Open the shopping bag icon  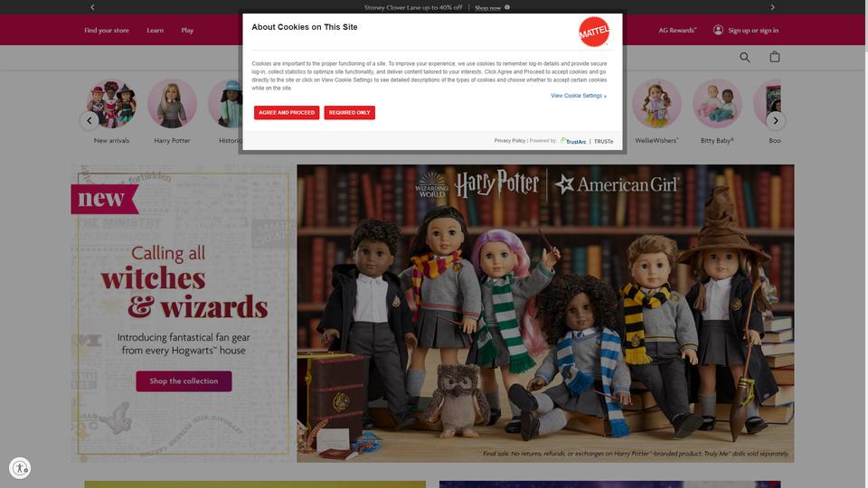[775, 56]
